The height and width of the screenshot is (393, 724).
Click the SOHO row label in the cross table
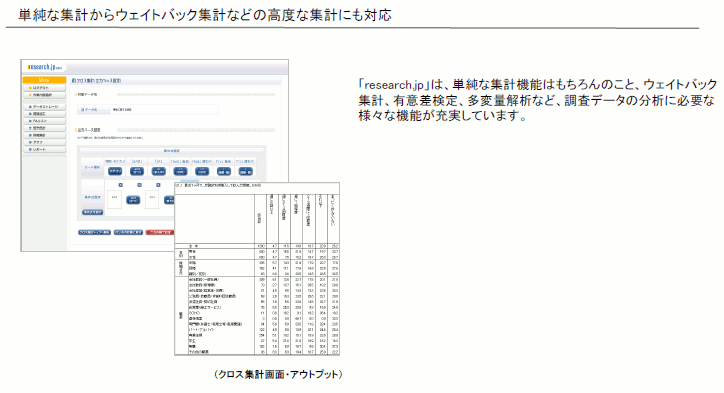194,313
